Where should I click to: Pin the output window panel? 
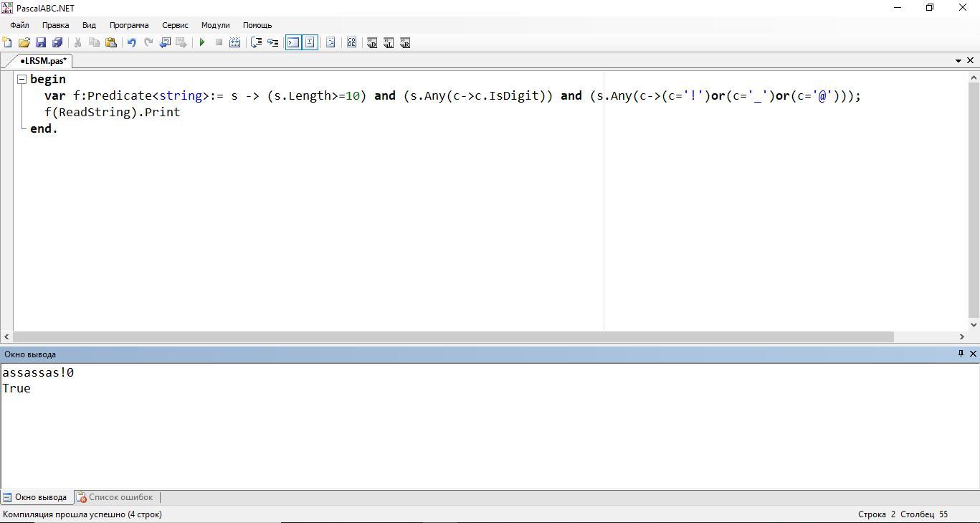961,354
